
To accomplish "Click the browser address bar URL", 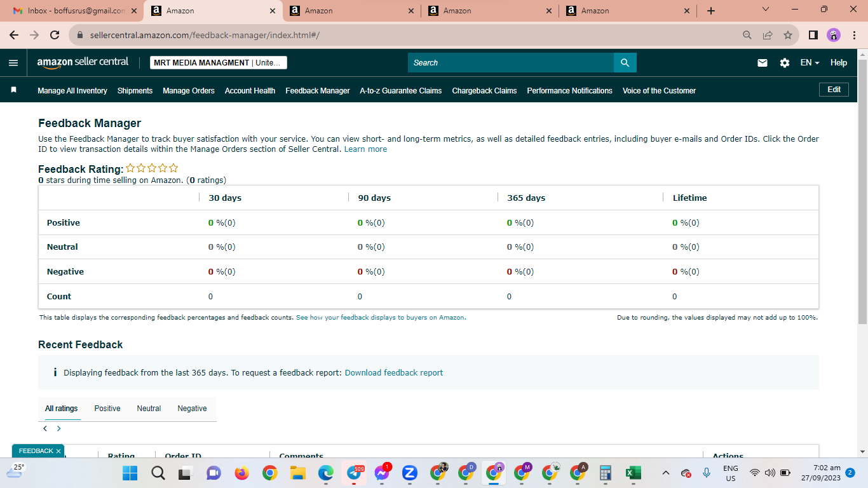I will [205, 35].
